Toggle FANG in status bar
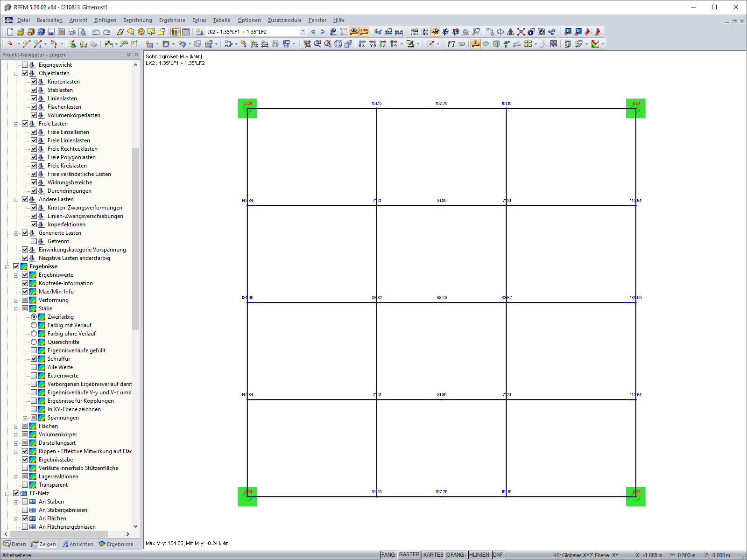 coord(388,555)
